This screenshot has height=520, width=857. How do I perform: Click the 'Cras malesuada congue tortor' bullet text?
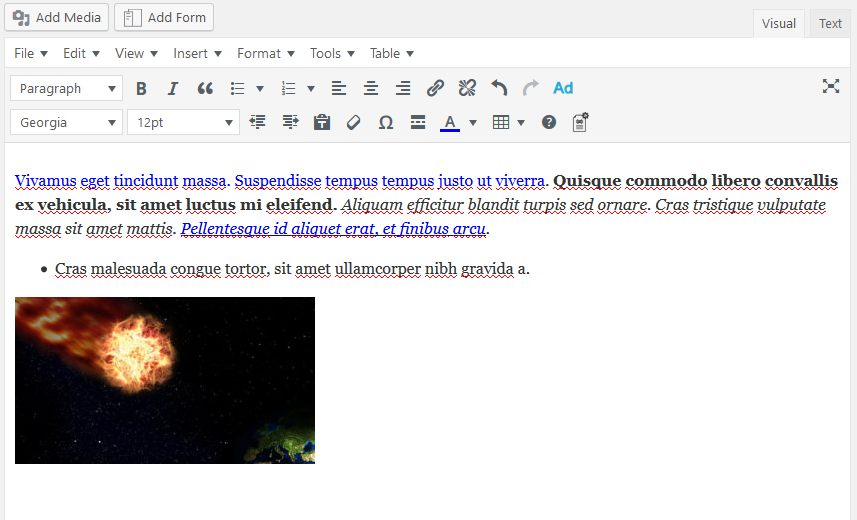tap(161, 269)
